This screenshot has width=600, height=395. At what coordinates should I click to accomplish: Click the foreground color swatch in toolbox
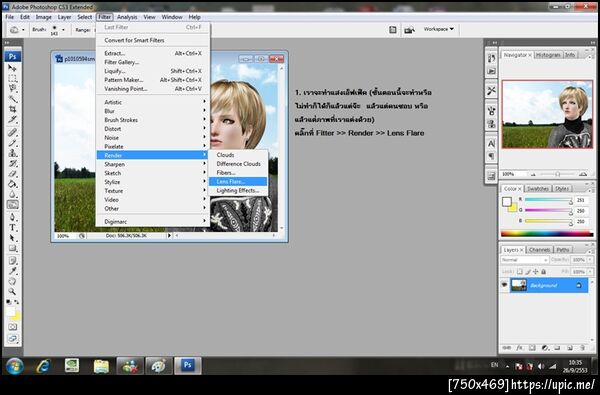[11, 312]
